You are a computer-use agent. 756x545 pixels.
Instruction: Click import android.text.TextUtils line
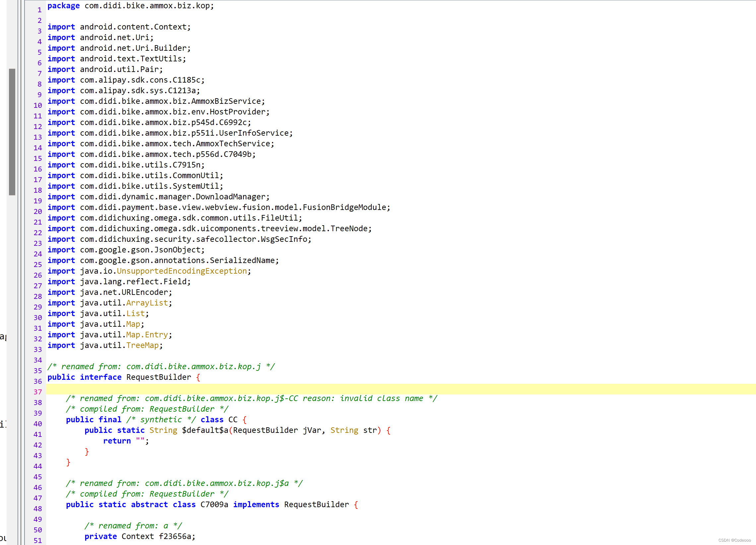(117, 59)
